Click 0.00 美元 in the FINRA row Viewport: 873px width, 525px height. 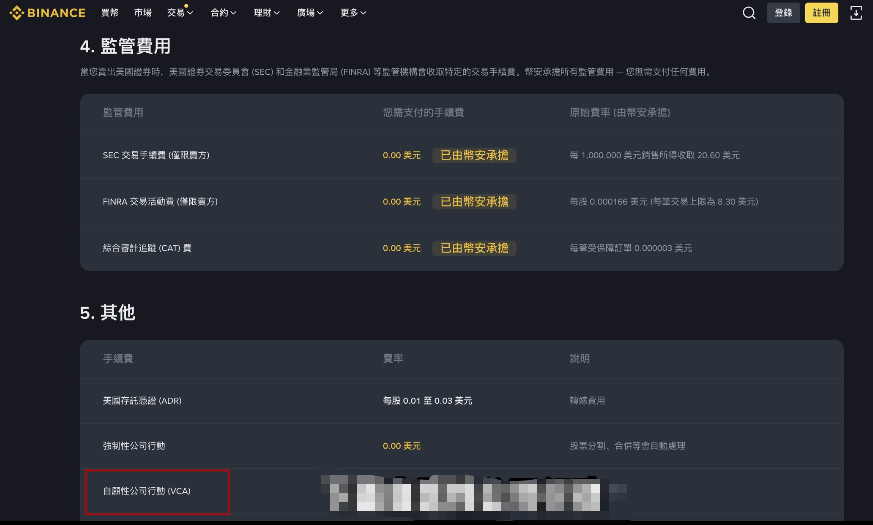point(401,202)
